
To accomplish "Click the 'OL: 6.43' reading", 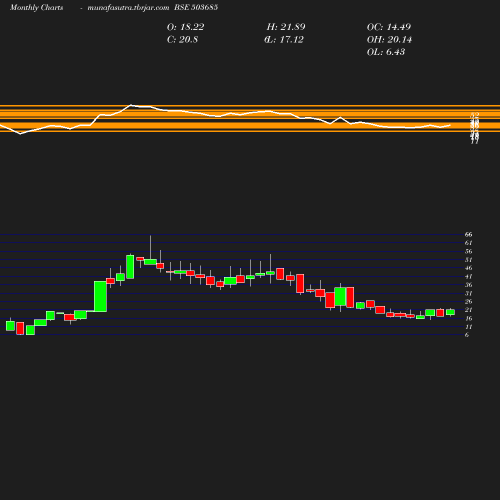I will coord(386,52).
